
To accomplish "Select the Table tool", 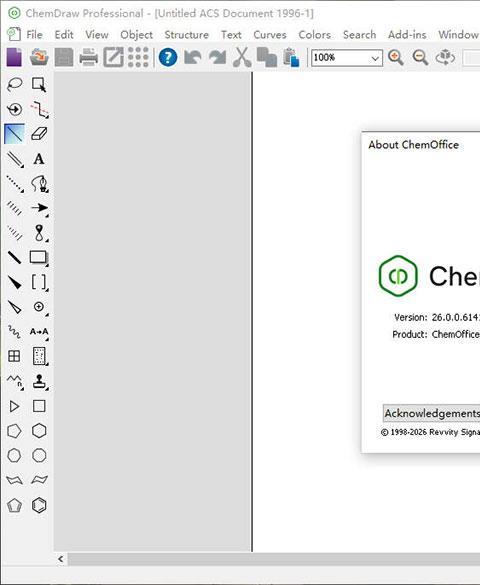I will (x=14, y=356).
